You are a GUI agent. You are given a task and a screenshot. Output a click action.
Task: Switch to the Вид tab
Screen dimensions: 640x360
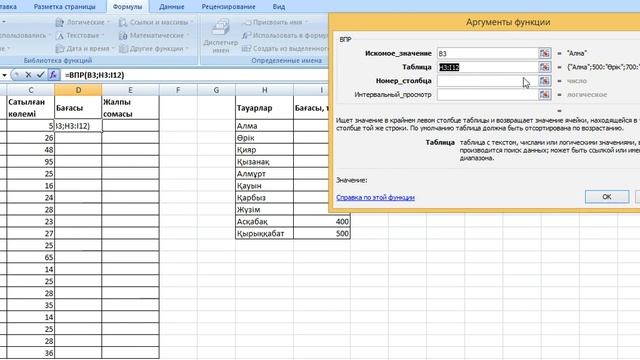[x=279, y=7]
